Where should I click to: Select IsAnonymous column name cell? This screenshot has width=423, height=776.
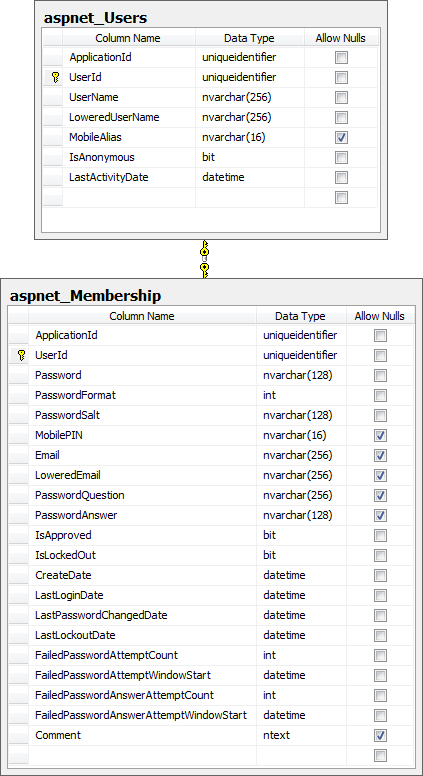pyautogui.click(x=129, y=157)
